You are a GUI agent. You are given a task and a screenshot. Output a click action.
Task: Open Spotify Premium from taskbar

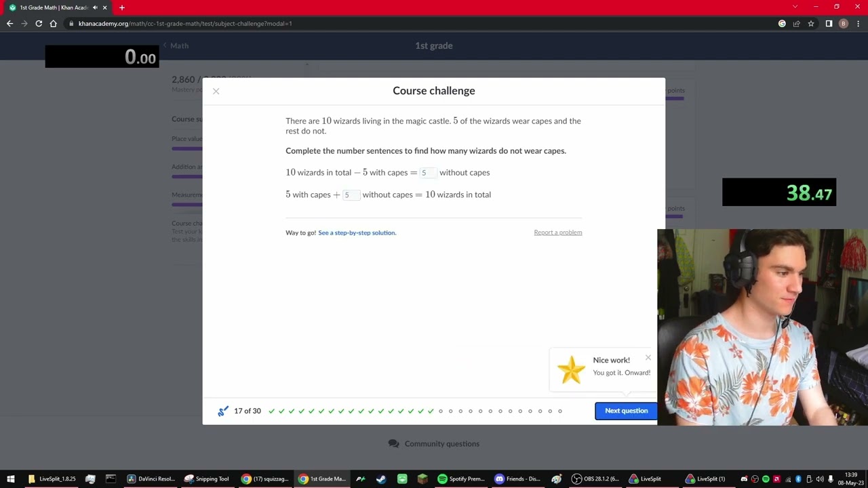[461, 479]
